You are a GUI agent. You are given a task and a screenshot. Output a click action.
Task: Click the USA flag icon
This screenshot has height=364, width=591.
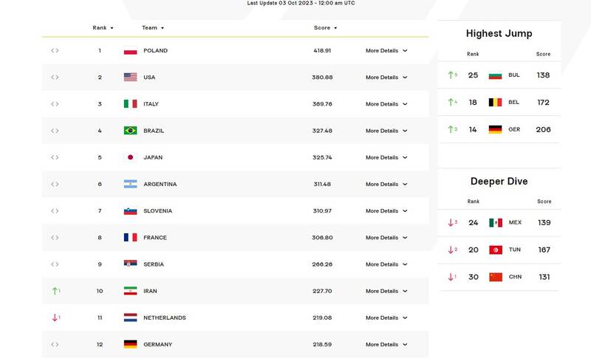pos(130,78)
